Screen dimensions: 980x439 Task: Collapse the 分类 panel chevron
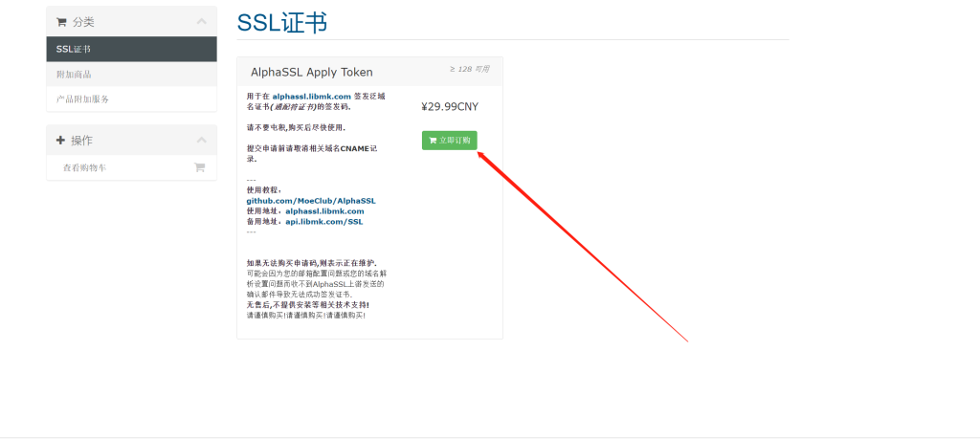201,21
